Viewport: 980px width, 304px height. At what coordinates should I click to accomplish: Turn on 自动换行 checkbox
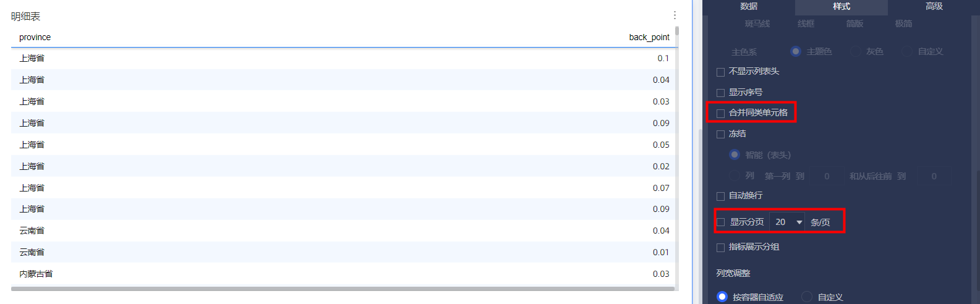pyautogui.click(x=720, y=196)
